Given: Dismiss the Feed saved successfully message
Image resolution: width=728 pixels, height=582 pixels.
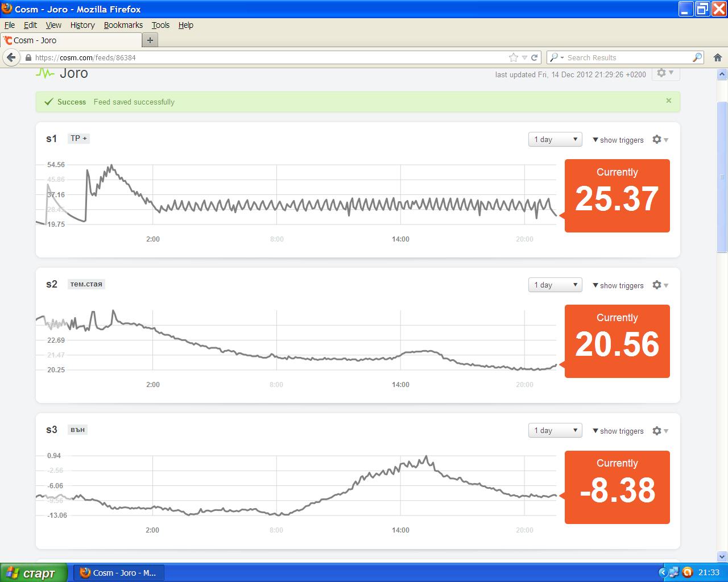Looking at the screenshot, I should (x=669, y=101).
